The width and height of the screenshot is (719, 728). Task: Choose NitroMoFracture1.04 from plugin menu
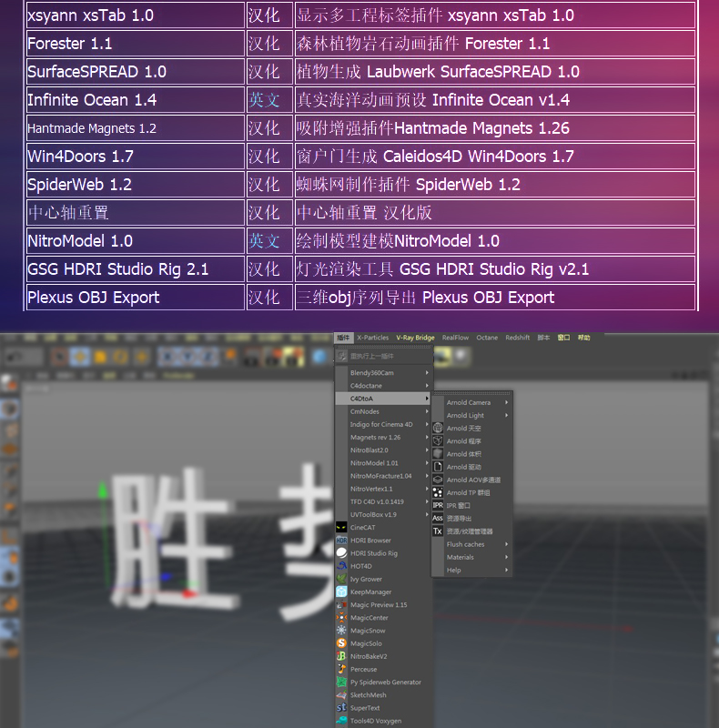(383, 476)
